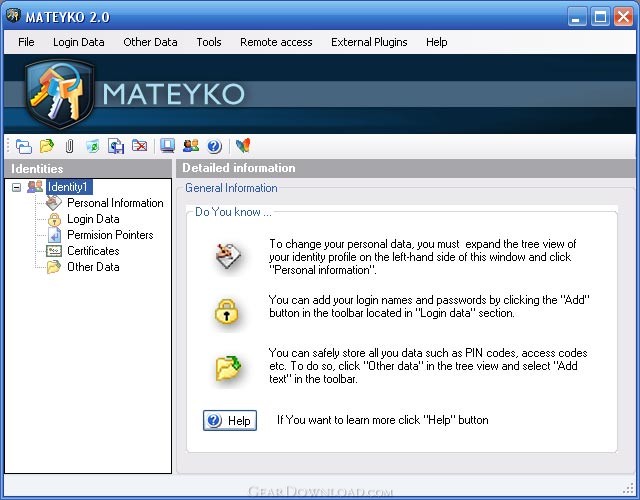Click the stacked blue folders toolbar icon

tap(23, 146)
